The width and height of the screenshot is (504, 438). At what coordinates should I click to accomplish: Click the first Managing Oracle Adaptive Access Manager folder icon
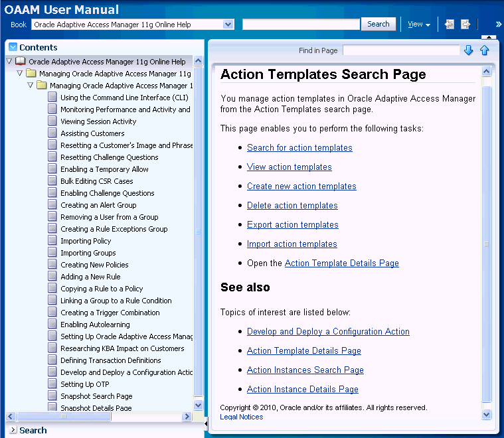[x=31, y=73]
